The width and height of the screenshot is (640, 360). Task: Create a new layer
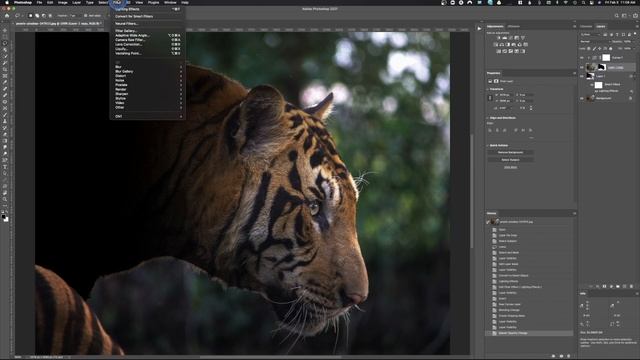coord(624,287)
